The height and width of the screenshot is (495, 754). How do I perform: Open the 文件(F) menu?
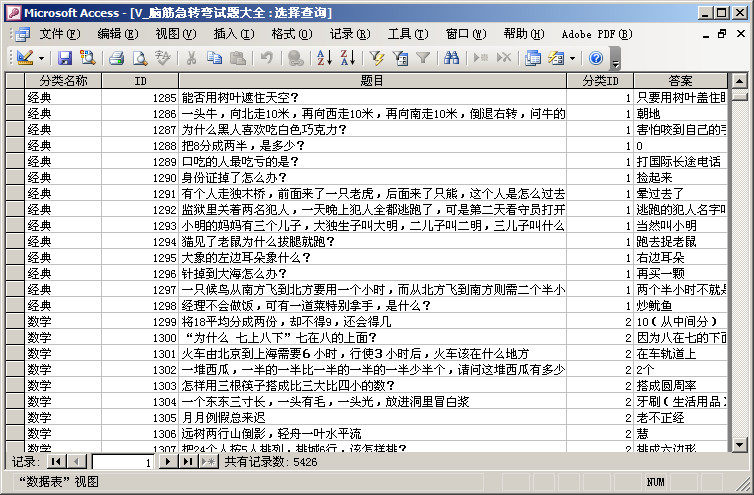(60, 34)
